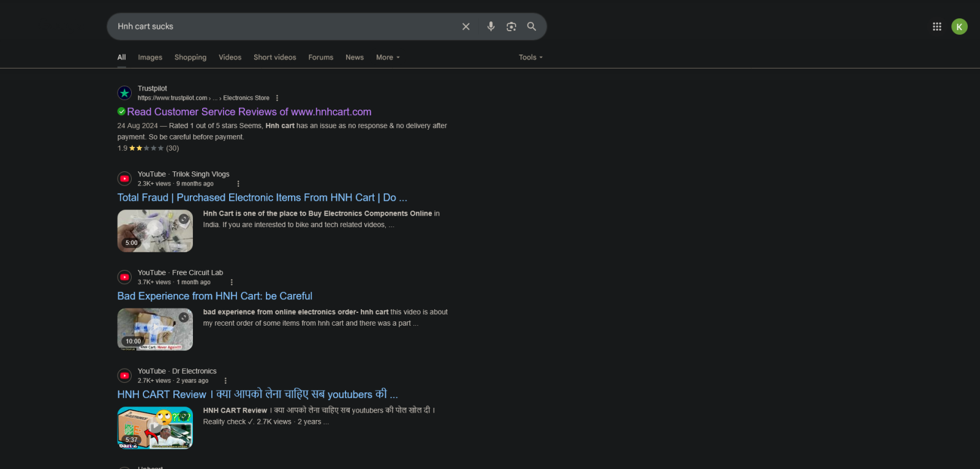The width and height of the screenshot is (980, 469).
Task: Open the Bad Experience video thumbnail 10:00
Action: pos(155,329)
